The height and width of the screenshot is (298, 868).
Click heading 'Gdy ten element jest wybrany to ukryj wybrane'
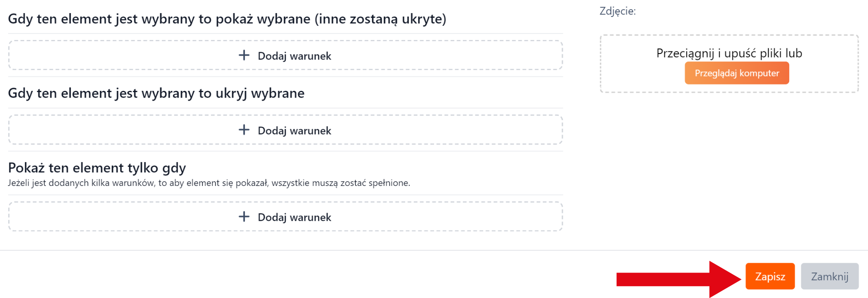coord(156,93)
